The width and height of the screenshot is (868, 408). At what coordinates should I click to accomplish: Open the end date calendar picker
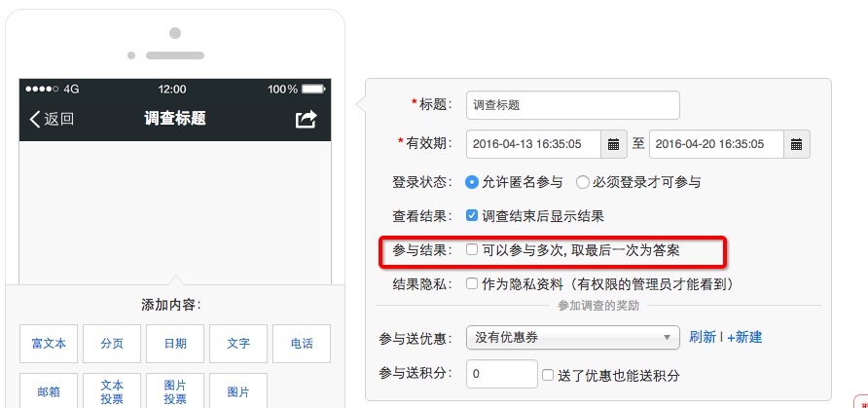click(x=797, y=144)
